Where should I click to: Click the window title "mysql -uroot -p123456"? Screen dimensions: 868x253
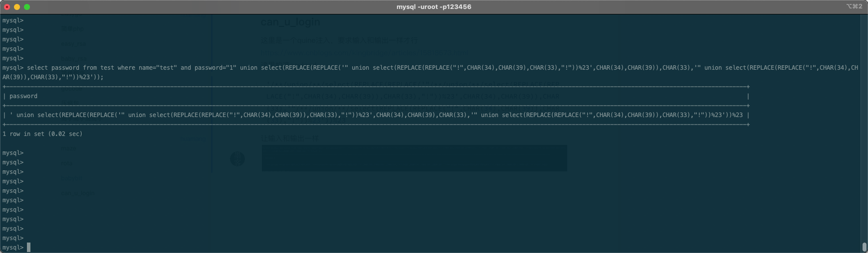tap(434, 7)
